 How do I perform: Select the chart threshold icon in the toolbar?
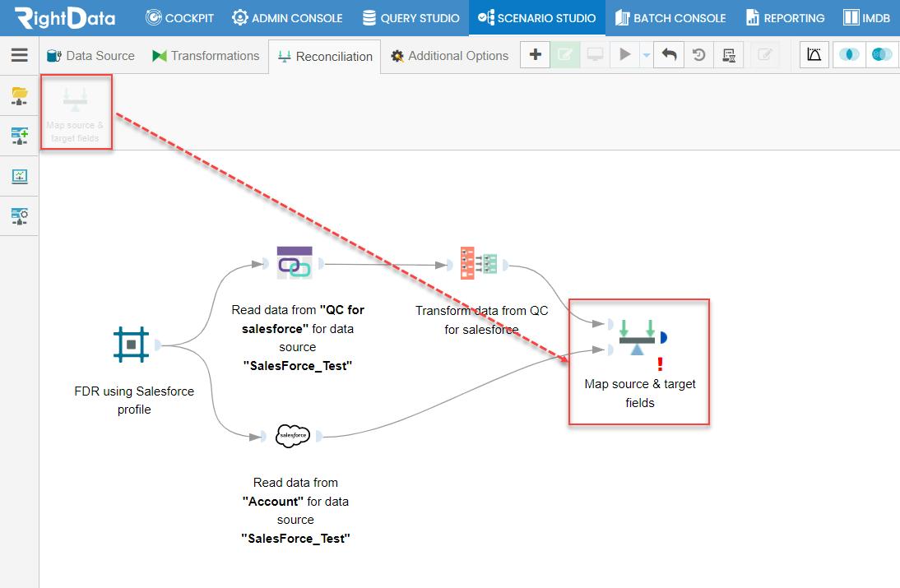[814, 56]
